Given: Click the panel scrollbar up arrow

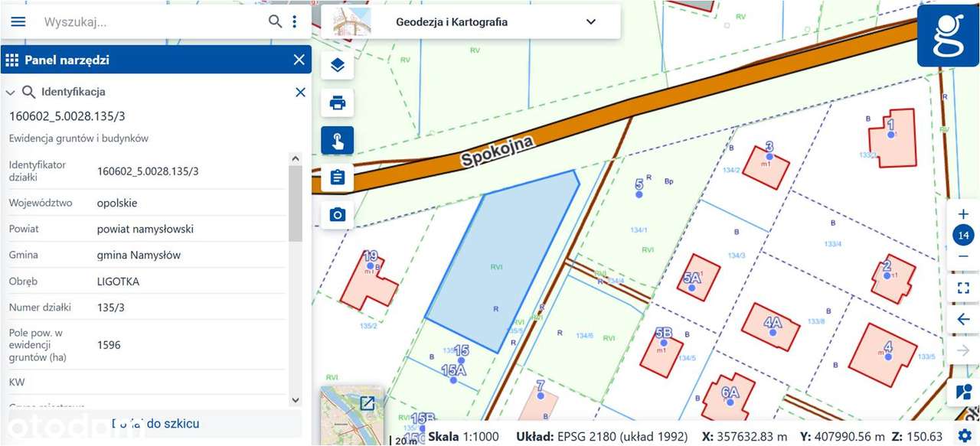Looking at the screenshot, I should pyautogui.click(x=296, y=158).
